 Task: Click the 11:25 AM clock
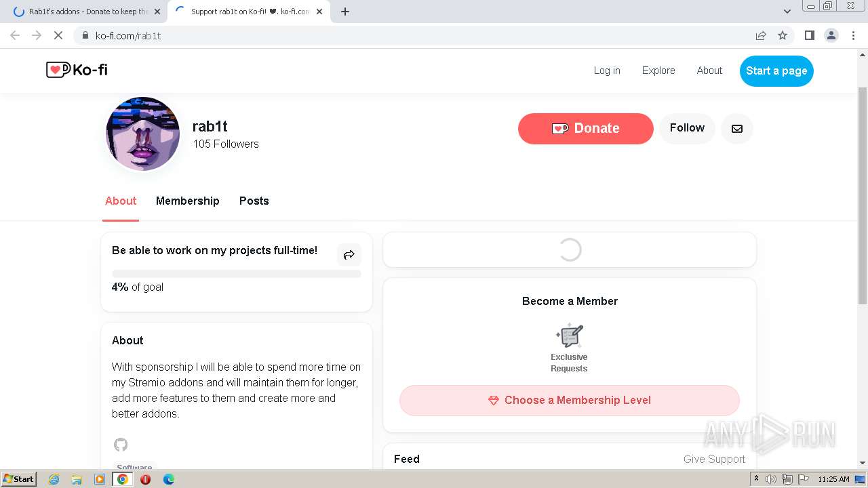point(833,479)
